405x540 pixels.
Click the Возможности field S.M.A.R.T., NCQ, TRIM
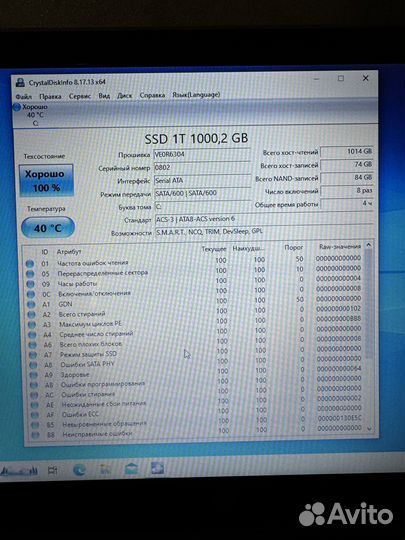(x=264, y=231)
